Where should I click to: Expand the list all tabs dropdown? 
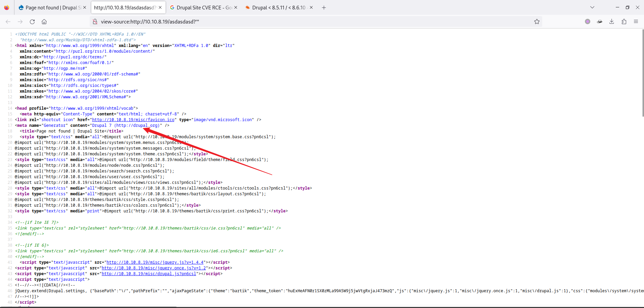click(x=592, y=7)
